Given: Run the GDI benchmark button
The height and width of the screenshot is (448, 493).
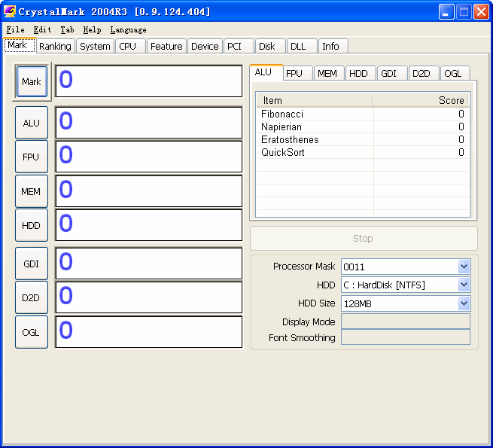Looking at the screenshot, I should 32,264.
